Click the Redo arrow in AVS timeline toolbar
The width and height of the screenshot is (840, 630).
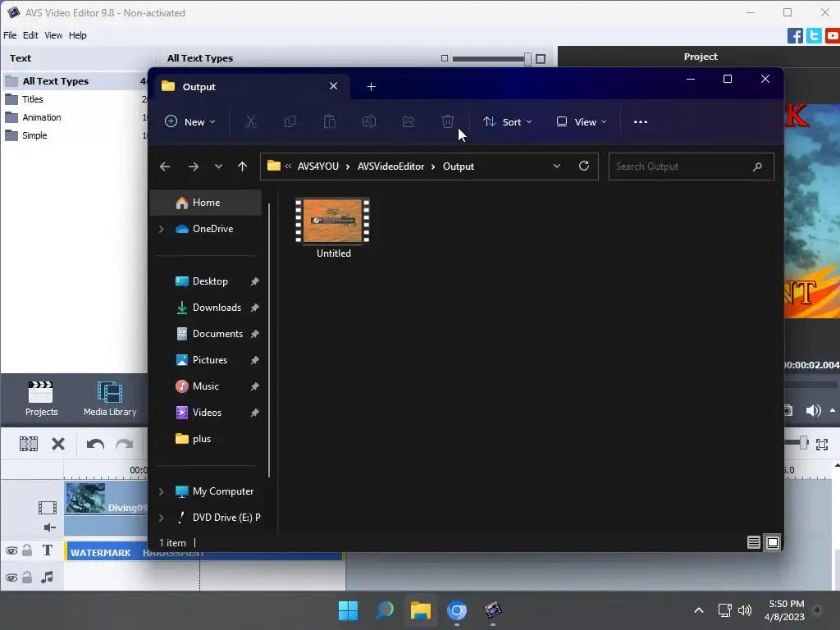pos(125,444)
